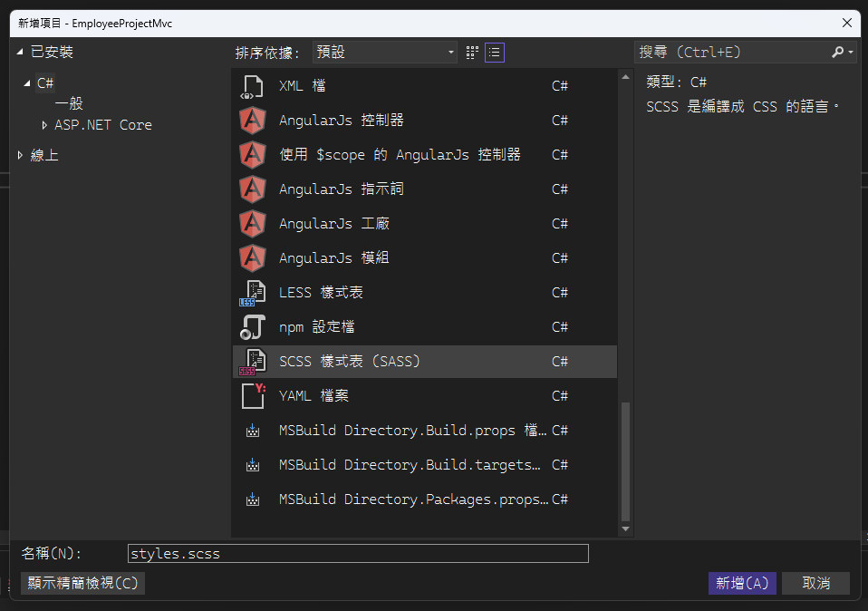Click the $scope AngularJs 控制器 icon
868x611 pixels.
[x=253, y=155]
